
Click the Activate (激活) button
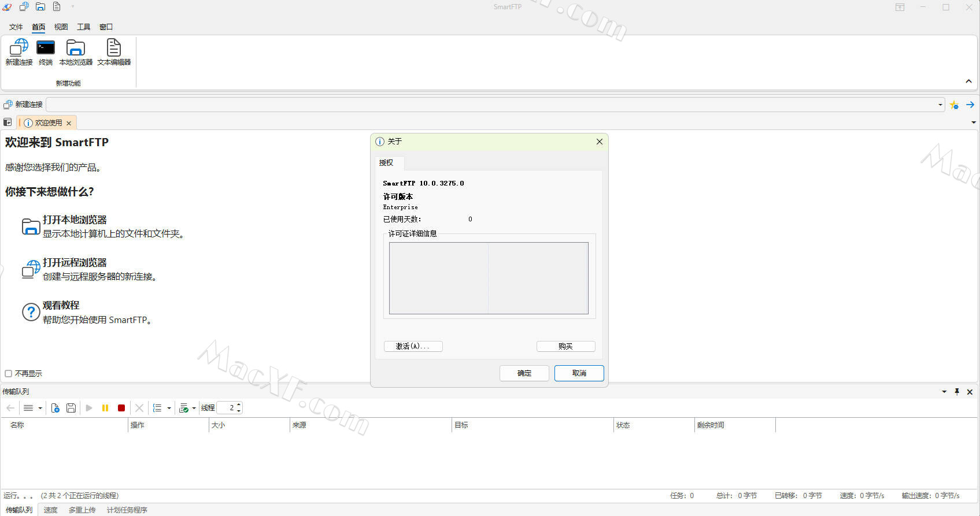[x=413, y=346]
